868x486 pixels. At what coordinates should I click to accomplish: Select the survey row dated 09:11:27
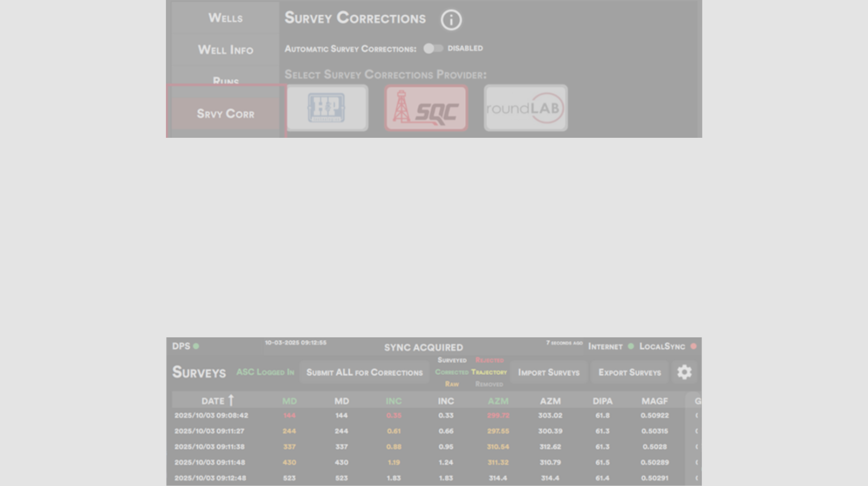click(209, 431)
